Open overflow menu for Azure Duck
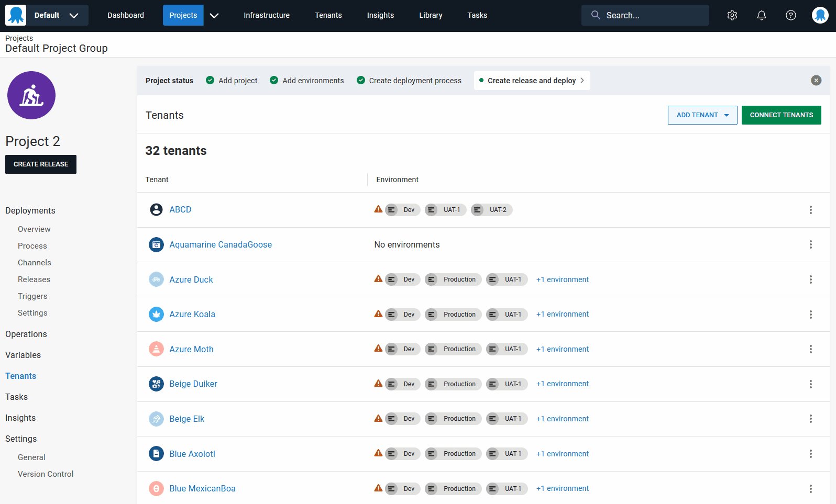 (x=811, y=279)
